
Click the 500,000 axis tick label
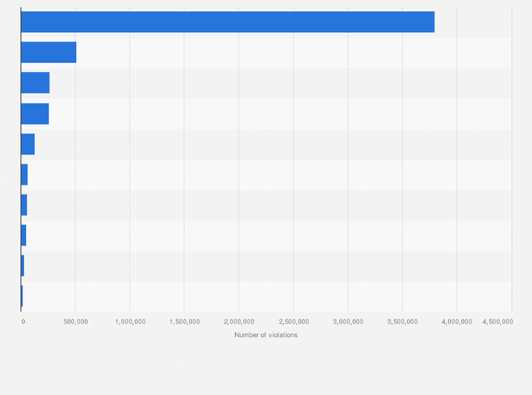click(75, 322)
